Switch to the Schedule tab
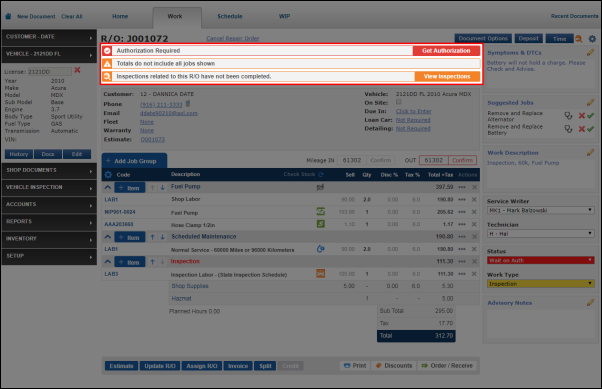The image size is (602, 389). pos(230,17)
